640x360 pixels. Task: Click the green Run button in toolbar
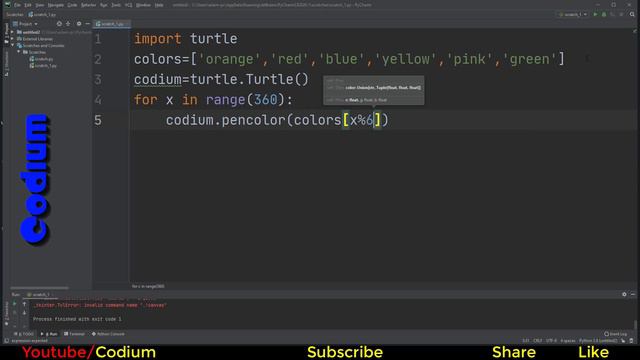(595, 14)
